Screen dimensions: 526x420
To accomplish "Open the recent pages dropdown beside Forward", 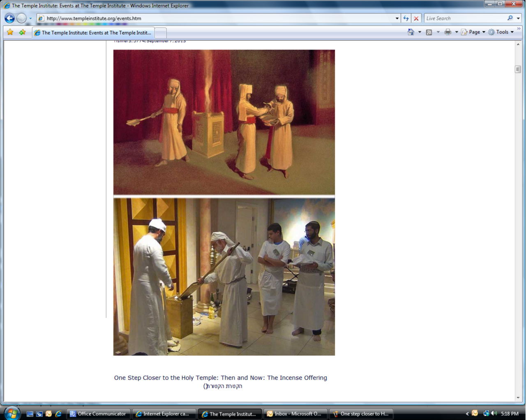I will coord(30,18).
